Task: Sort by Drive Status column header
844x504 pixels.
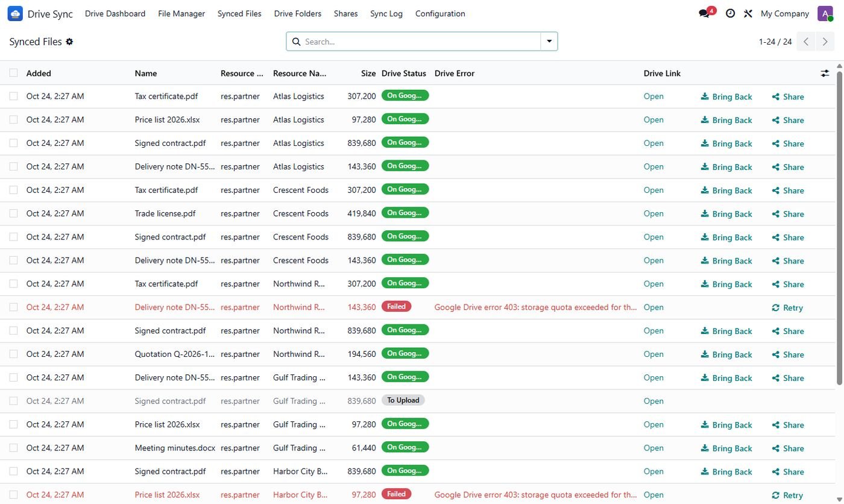Action: (x=404, y=74)
